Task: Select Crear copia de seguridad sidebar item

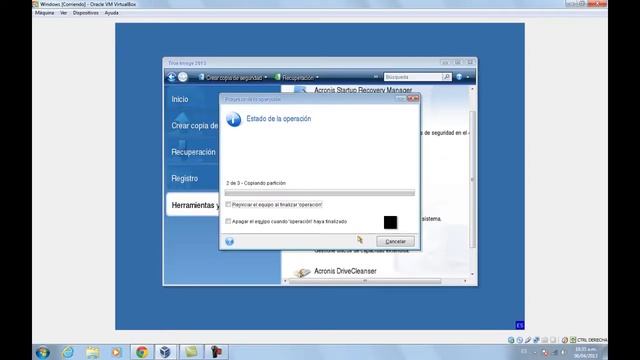Action: (x=195, y=126)
